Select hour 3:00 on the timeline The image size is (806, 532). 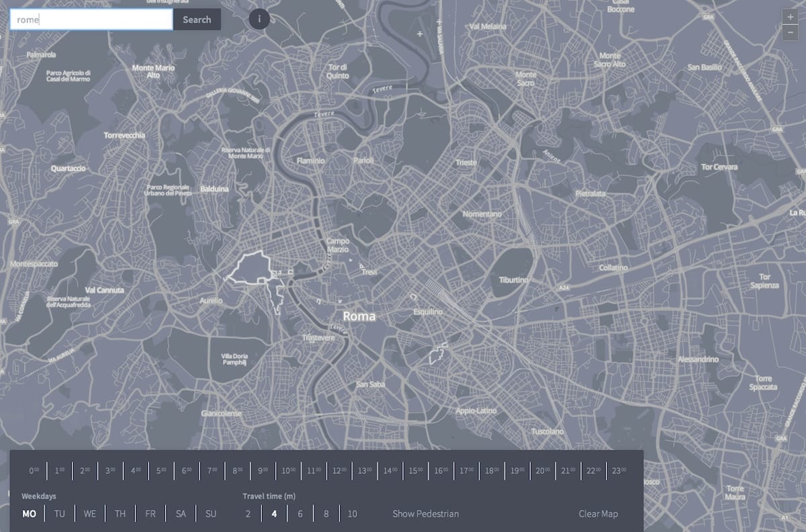tap(110, 470)
